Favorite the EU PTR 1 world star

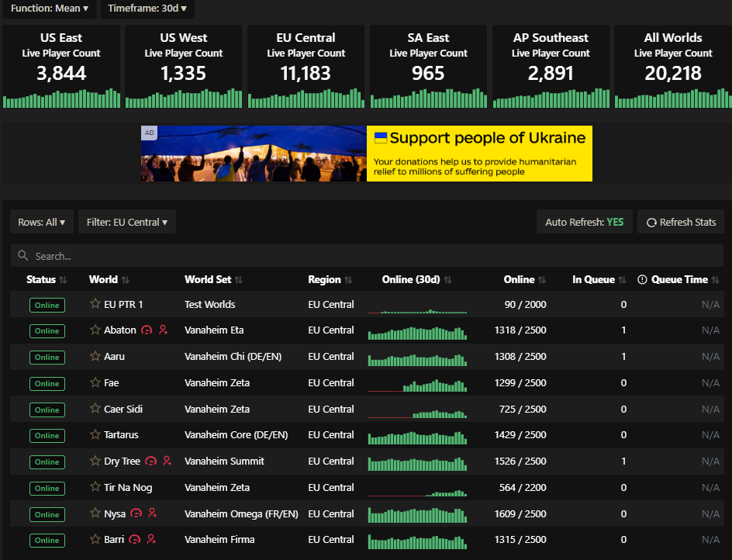pyautogui.click(x=95, y=303)
